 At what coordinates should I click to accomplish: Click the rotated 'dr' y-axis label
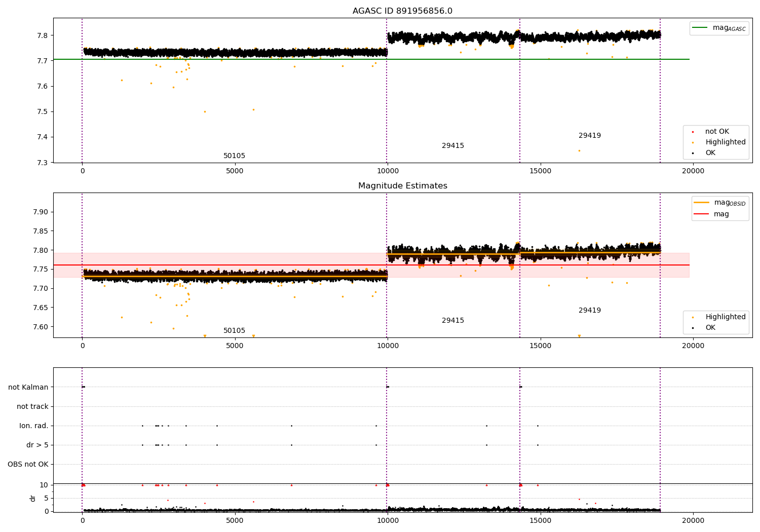(x=33, y=498)
